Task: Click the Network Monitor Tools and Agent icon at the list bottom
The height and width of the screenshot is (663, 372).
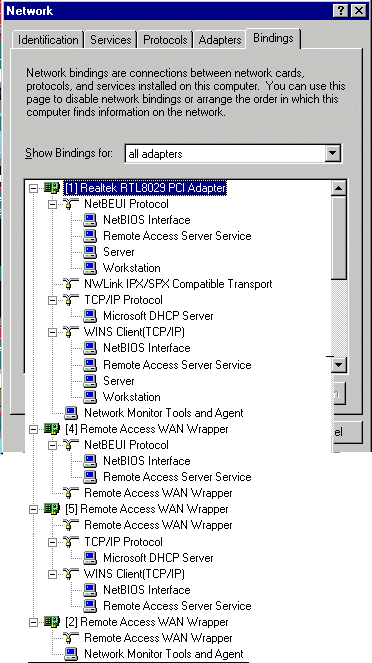Action: click(x=71, y=654)
